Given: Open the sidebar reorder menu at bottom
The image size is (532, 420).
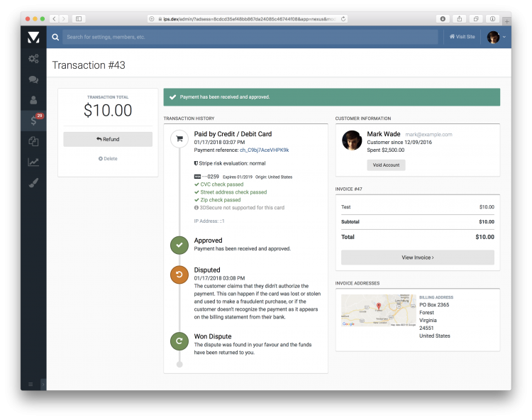Looking at the screenshot, I should (31, 384).
